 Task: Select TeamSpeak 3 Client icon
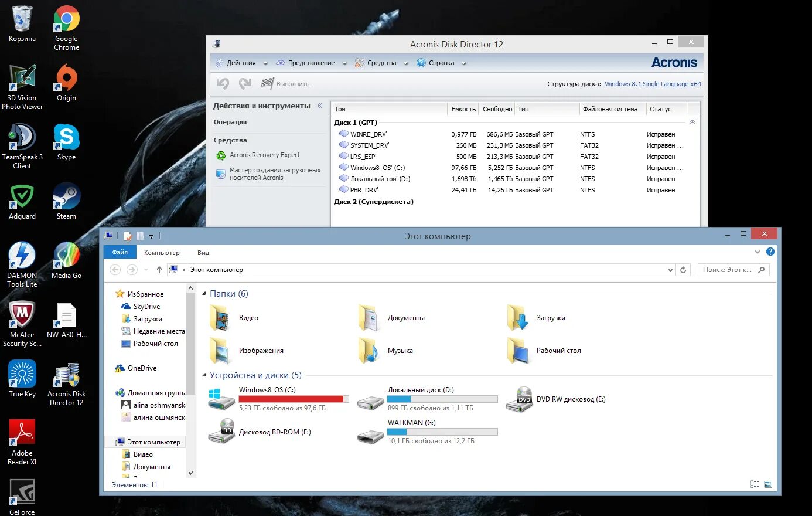coord(22,147)
